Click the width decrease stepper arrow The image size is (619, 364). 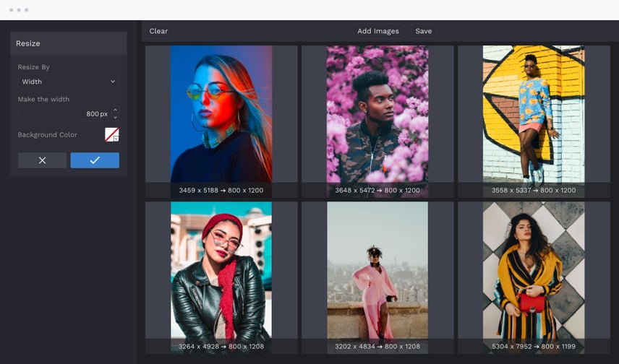click(x=115, y=117)
